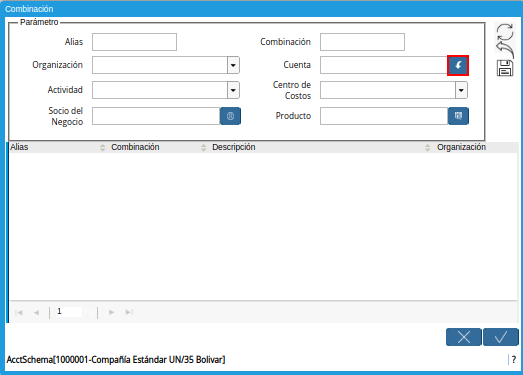Click the Combinación input field
The image size is (523, 375).
pyautogui.click(x=362, y=42)
